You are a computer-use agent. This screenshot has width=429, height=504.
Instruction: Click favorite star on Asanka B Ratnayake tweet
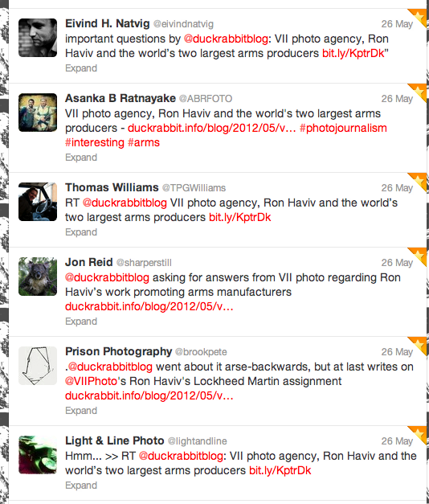click(x=419, y=92)
